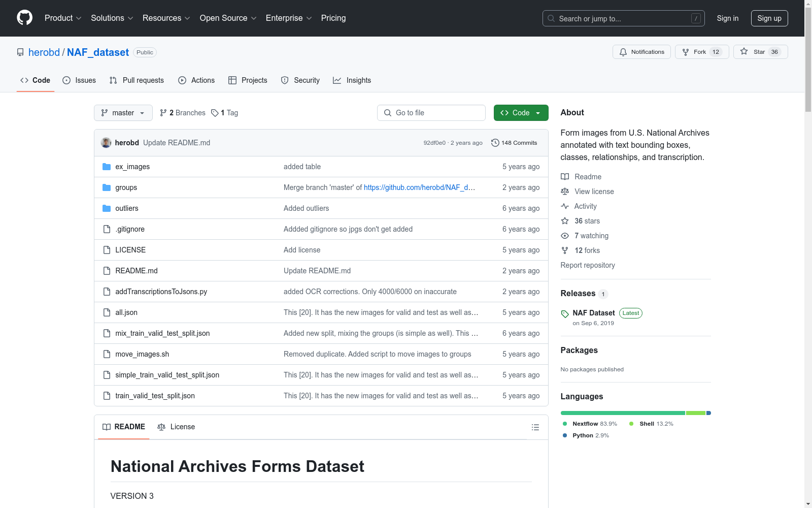The width and height of the screenshot is (812, 508).
Task: Open train_valid_test_split.json file
Action: click(x=155, y=396)
